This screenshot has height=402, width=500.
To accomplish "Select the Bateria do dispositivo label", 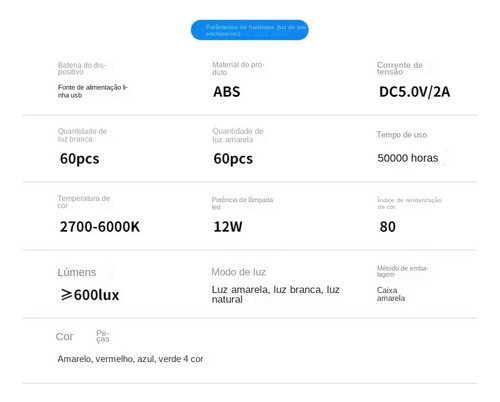I will [x=82, y=68].
